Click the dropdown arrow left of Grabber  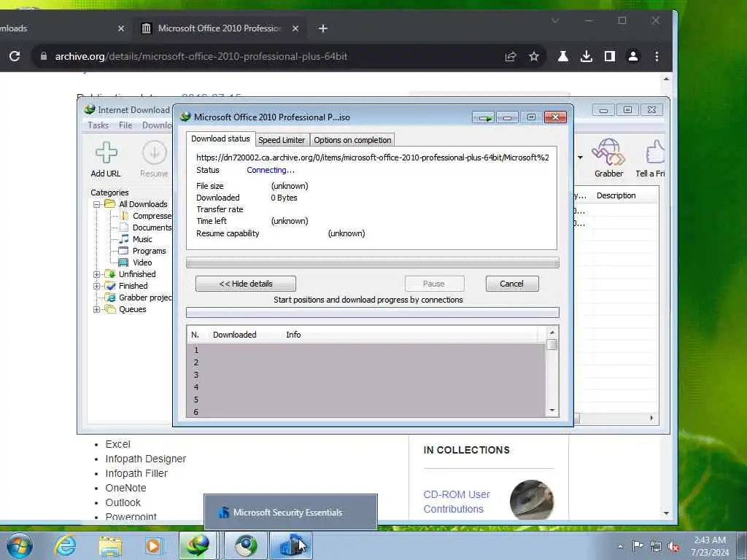click(580, 157)
